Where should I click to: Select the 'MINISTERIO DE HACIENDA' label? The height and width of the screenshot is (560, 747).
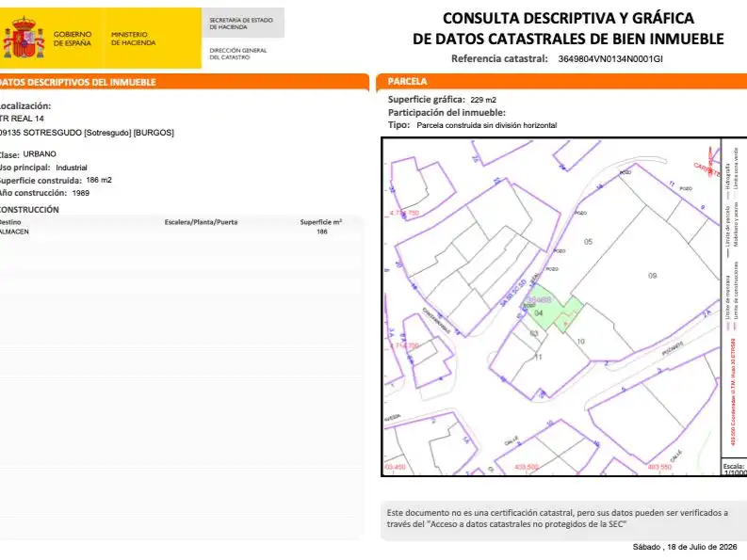click(x=134, y=39)
